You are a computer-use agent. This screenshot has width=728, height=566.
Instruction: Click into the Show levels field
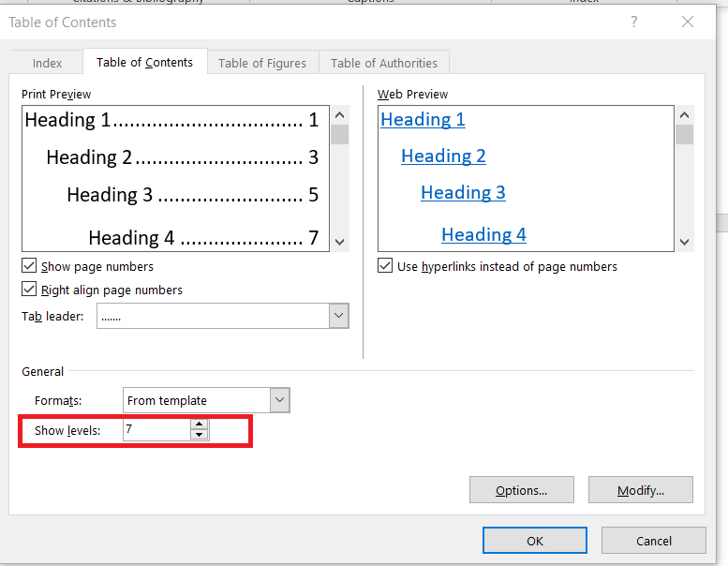[x=156, y=430]
